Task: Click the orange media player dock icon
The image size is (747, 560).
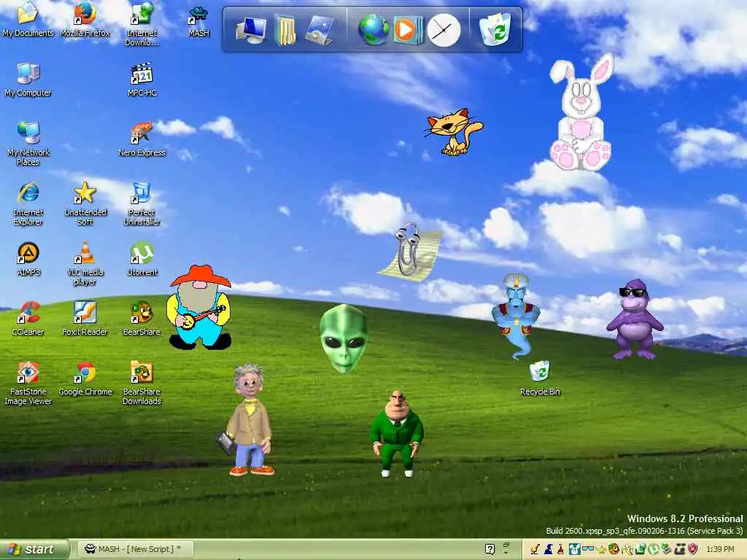Action: coord(407,29)
